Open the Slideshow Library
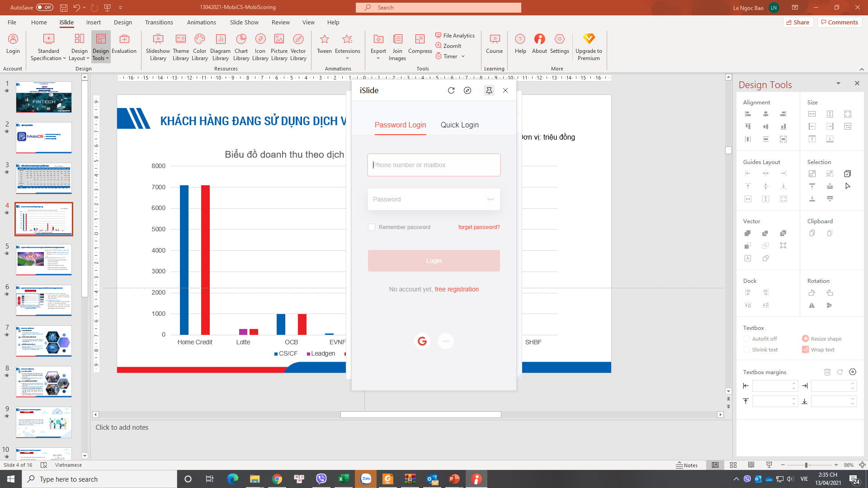The height and width of the screenshot is (488, 868). [x=158, y=47]
